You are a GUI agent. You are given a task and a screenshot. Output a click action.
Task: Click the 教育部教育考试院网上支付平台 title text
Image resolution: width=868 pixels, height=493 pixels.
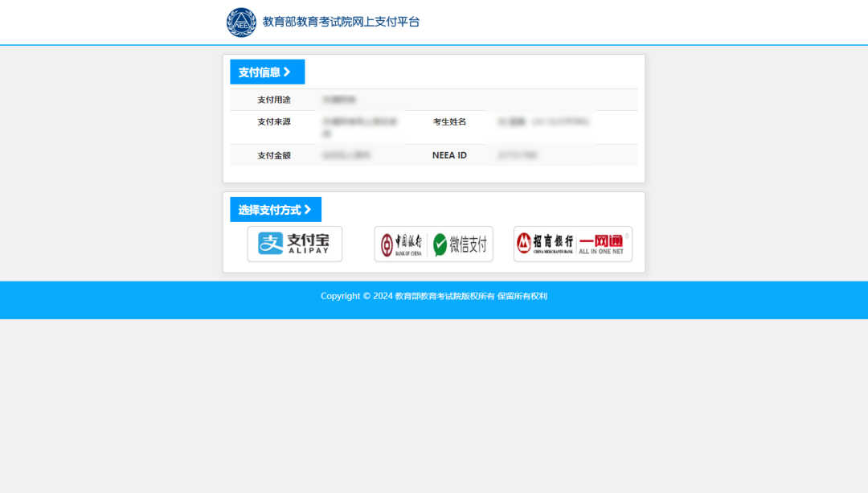click(341, 22)
